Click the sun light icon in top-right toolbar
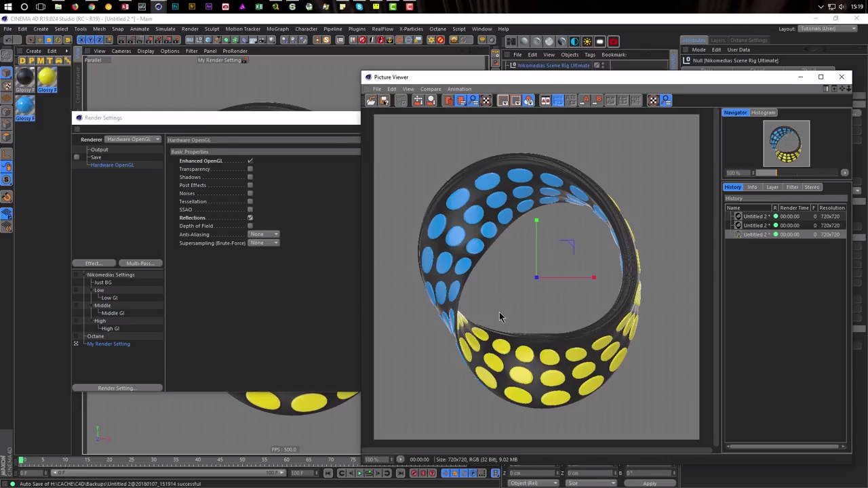Viewport: 868px width, 488px height. (x=587, y=41)
